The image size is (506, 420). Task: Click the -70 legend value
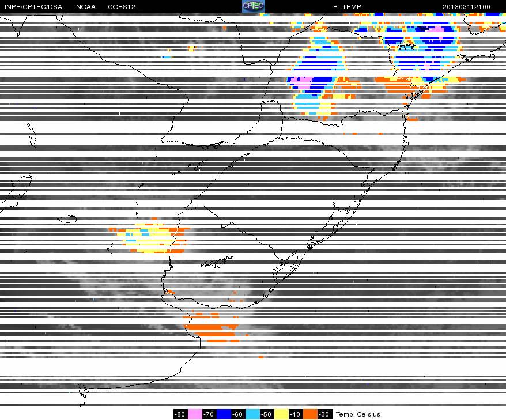pyautogui.click(x=209, y=414)
